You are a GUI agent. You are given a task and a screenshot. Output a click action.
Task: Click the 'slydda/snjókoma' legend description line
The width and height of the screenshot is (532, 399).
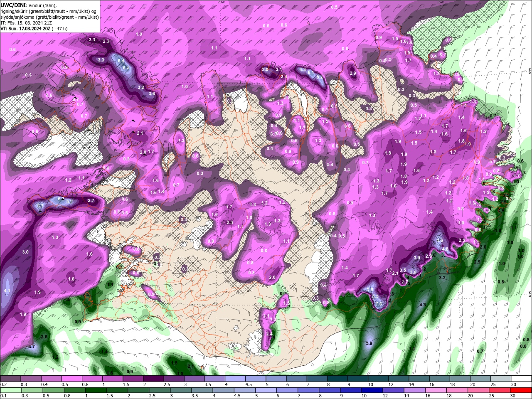click(x=49, y=17)
